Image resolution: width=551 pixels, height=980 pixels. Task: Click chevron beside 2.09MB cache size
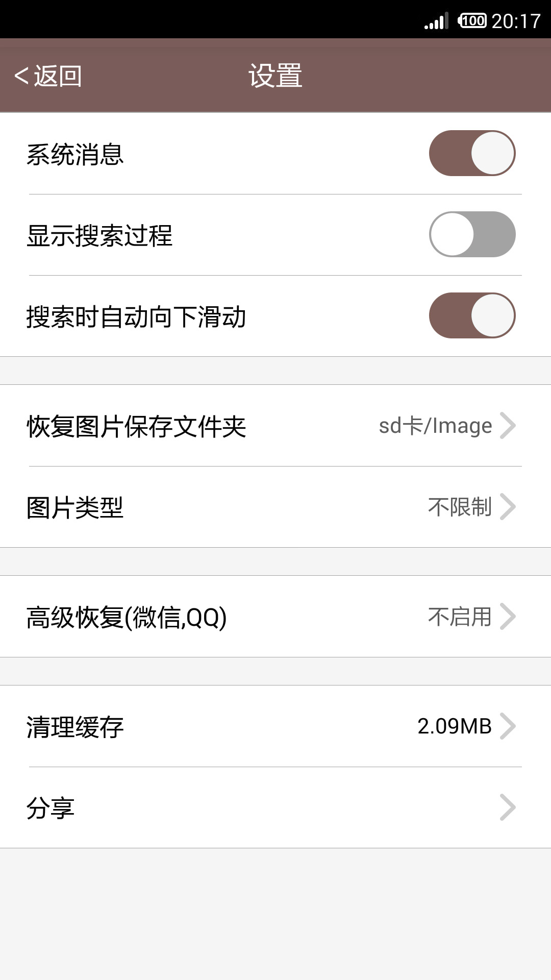coord(508,726)
